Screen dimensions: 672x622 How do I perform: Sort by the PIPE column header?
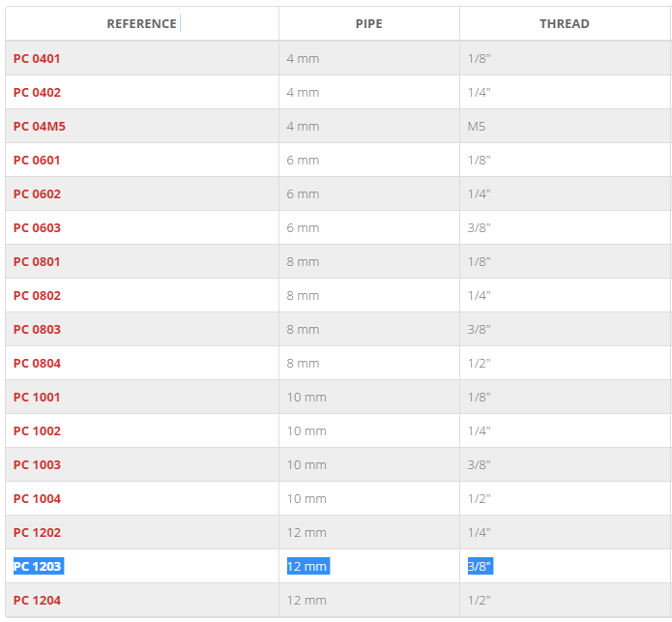(369, 23)
